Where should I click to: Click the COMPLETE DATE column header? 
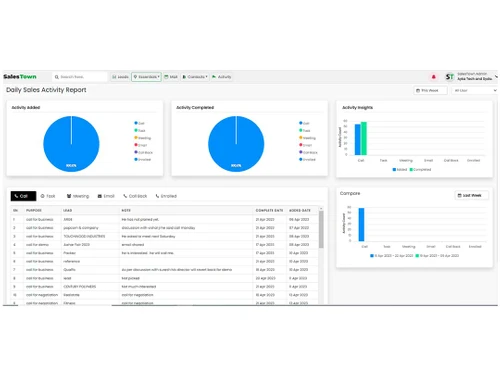(269, 210)
